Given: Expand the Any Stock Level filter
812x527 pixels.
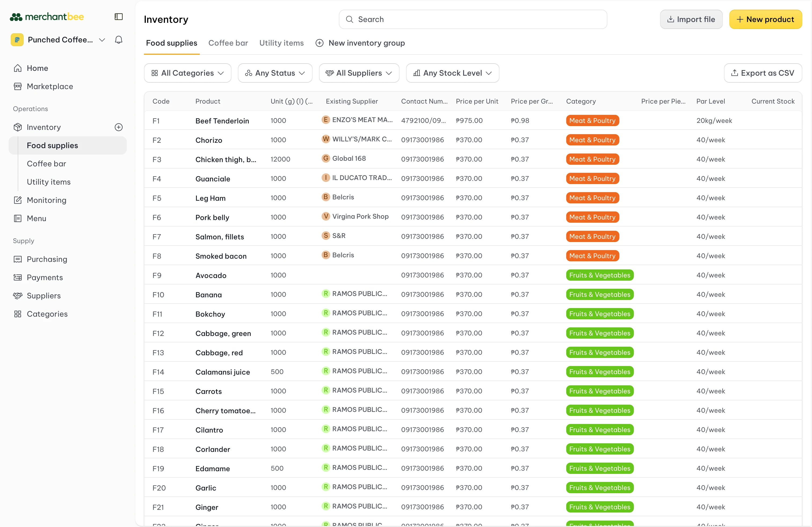Looking at the screenshot, I should point(452,73).
